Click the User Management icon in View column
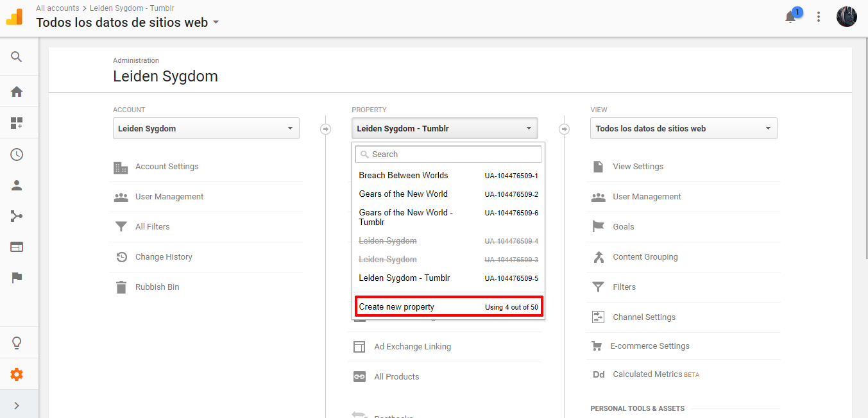Image resolution: width=868 pixels, height=418 pixels. (599, 197)
